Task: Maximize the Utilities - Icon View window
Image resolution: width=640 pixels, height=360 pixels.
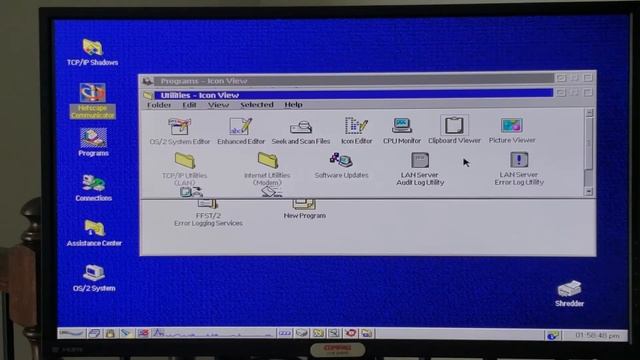Action: tap(588, 92)
